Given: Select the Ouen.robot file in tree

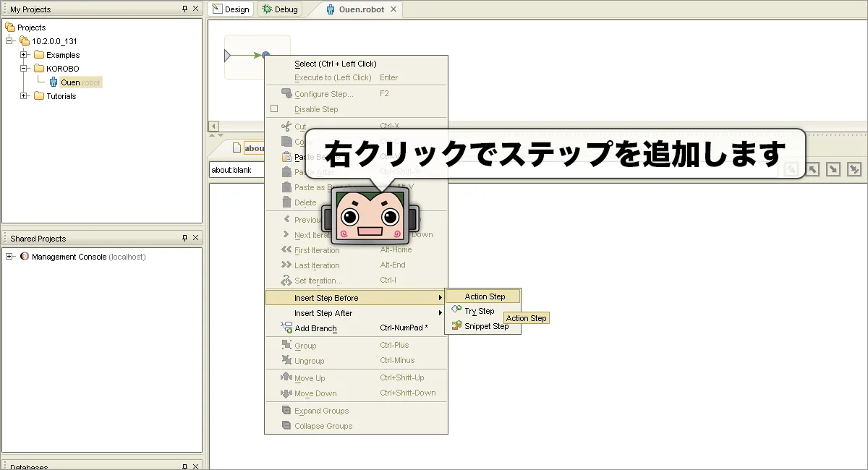Looking at the screenshot, I should [75, 82].
